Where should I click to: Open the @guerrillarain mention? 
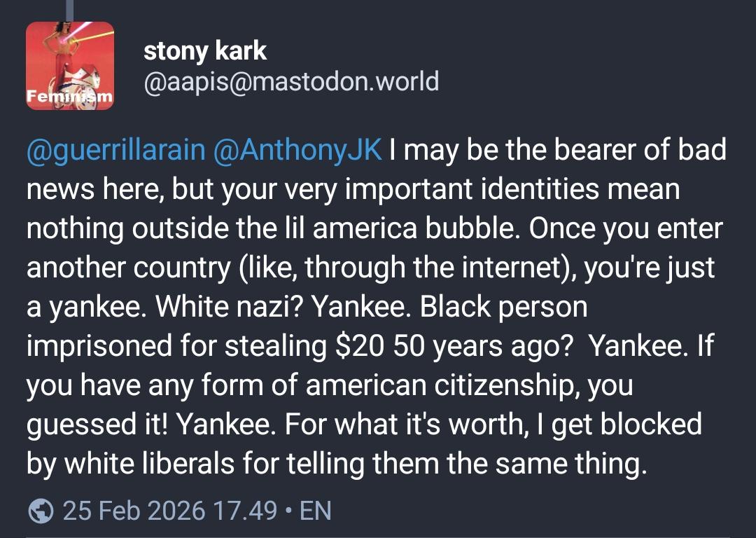(x=116, y=151)
